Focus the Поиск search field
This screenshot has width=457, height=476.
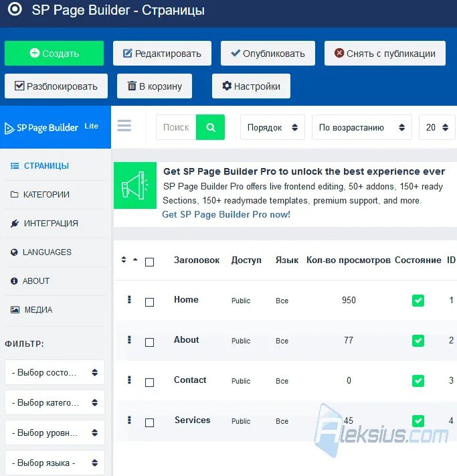click(x=176, y=127)
